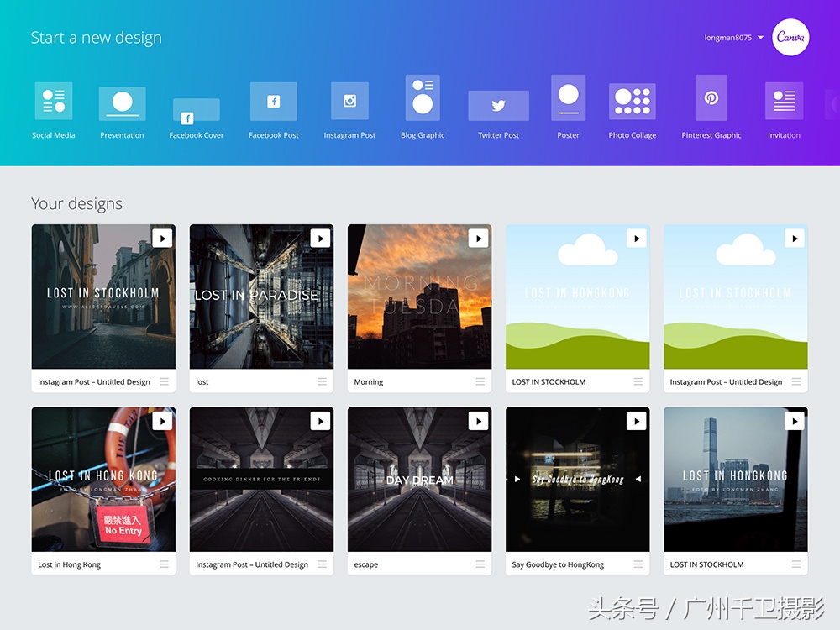Screen dimensions: 840x630
Task: Open the Presentation design creator
Action: pyautogui.click(x=122, y=105)
